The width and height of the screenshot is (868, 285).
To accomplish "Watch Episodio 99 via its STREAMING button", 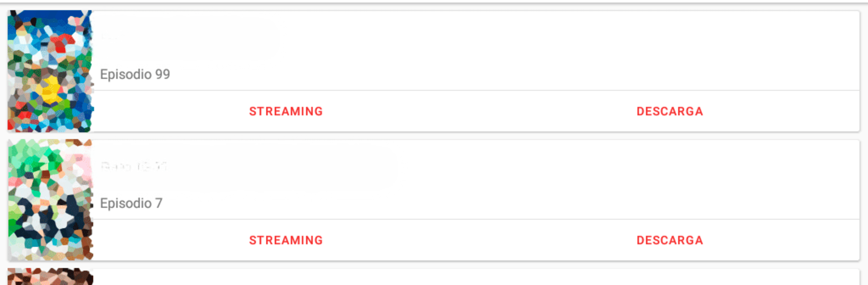I will 286,111.
